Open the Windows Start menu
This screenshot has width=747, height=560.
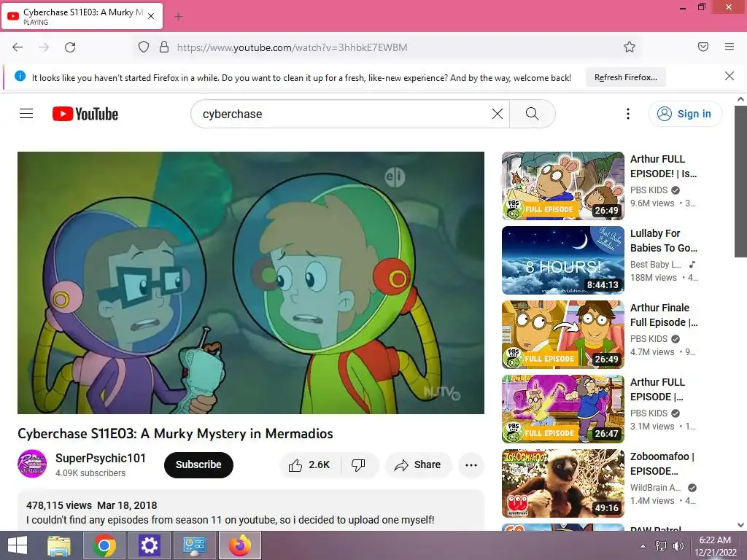tap(18, 545)
